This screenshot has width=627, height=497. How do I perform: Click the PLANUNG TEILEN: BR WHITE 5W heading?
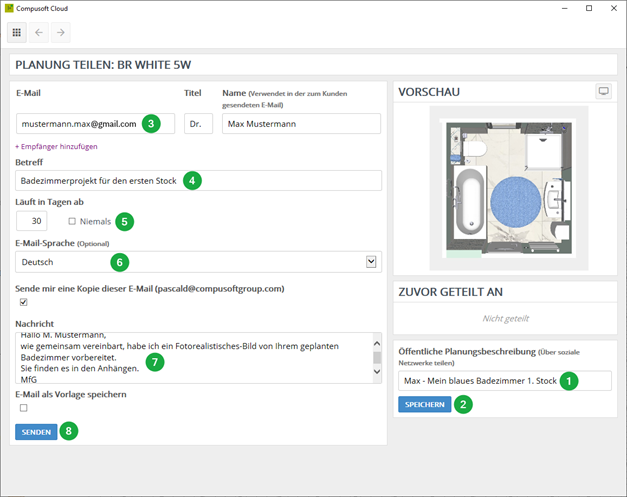(x=103, y=65)
